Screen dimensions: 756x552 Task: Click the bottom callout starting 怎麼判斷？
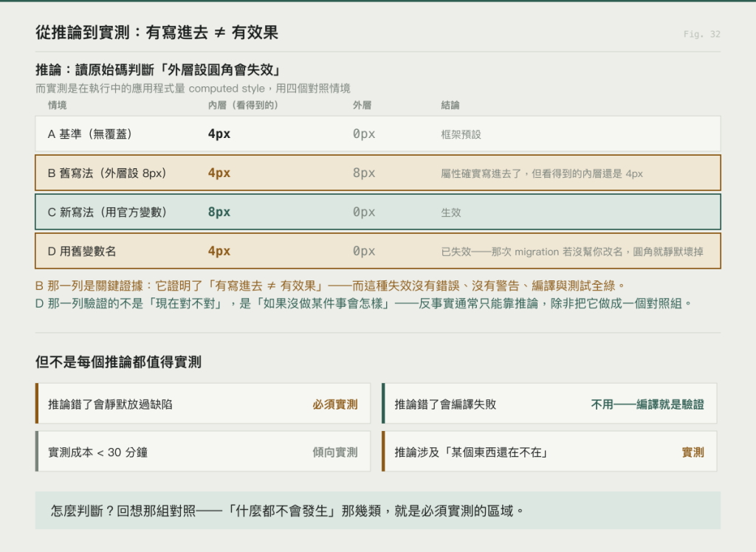tap(378, 511)
